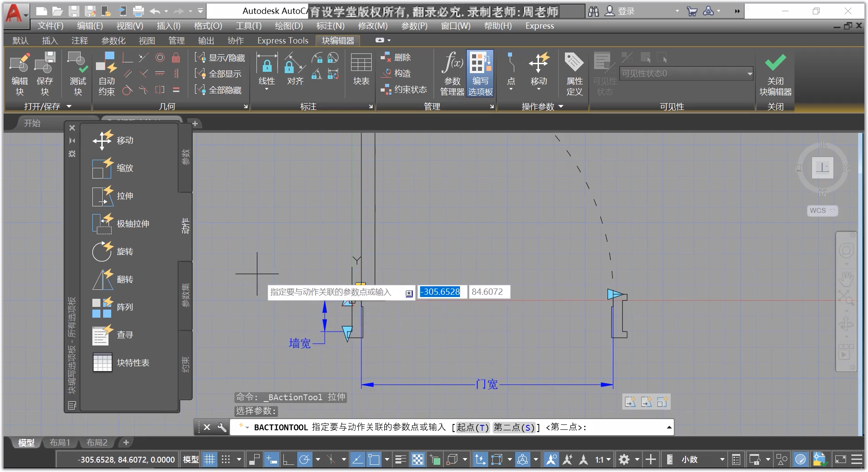868x472 pixels.
Task: Click the Construction (构造) tool
Action: [396, 73]
